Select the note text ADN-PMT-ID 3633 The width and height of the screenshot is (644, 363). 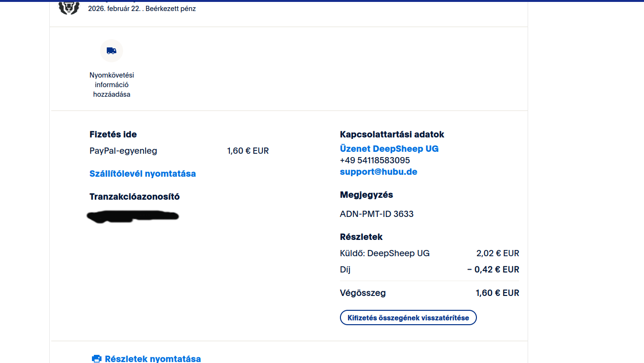(x=376, y=214)
